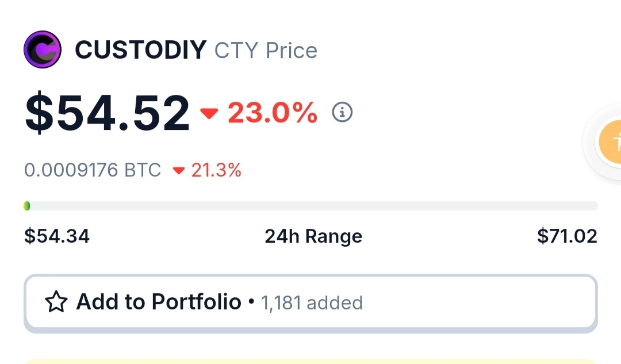Click the red down arrow beside 21.3%
Screen dimensions: 621x364
click(179, 170)
